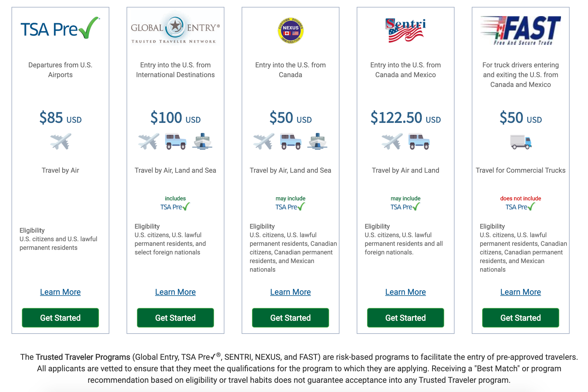
Task: Click the small TSA Pre badge under Global Entry
Action: click(x=175, y=207)
